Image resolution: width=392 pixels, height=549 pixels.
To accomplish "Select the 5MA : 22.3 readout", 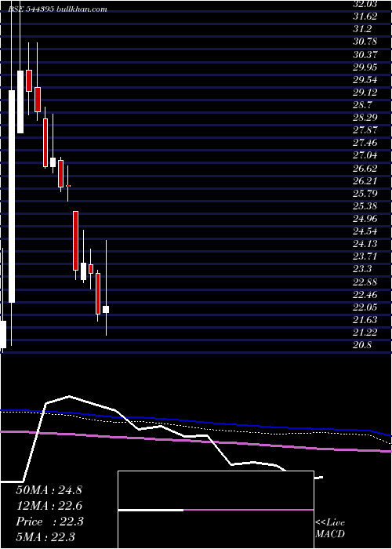I will 45,536.
